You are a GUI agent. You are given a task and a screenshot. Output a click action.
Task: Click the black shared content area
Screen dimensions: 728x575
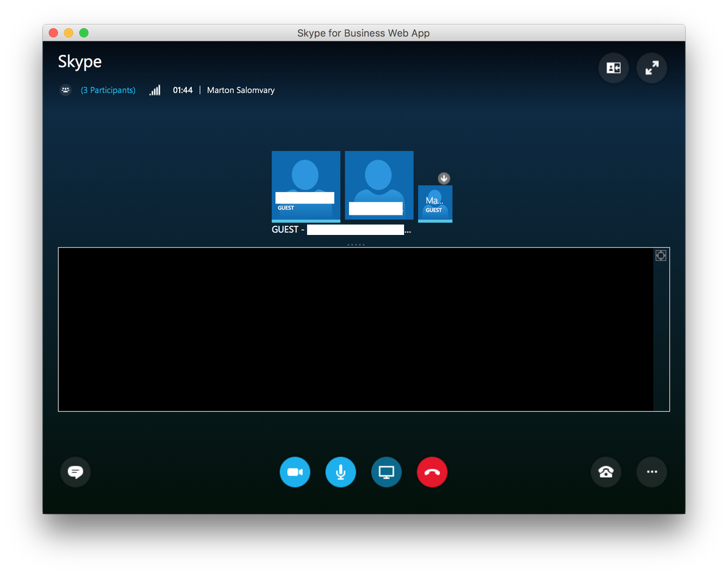[x=356, y=329]
